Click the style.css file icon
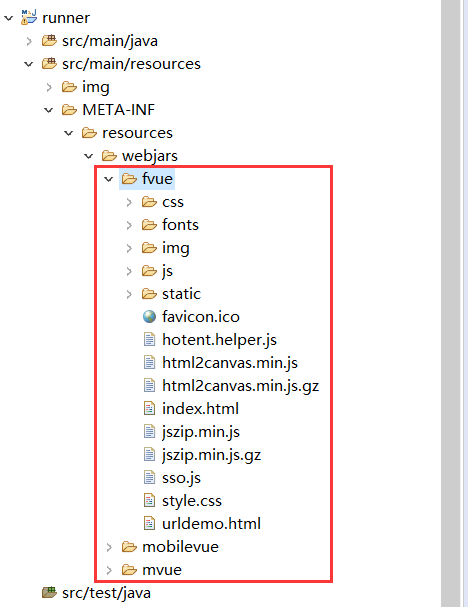 coord(149,501)
